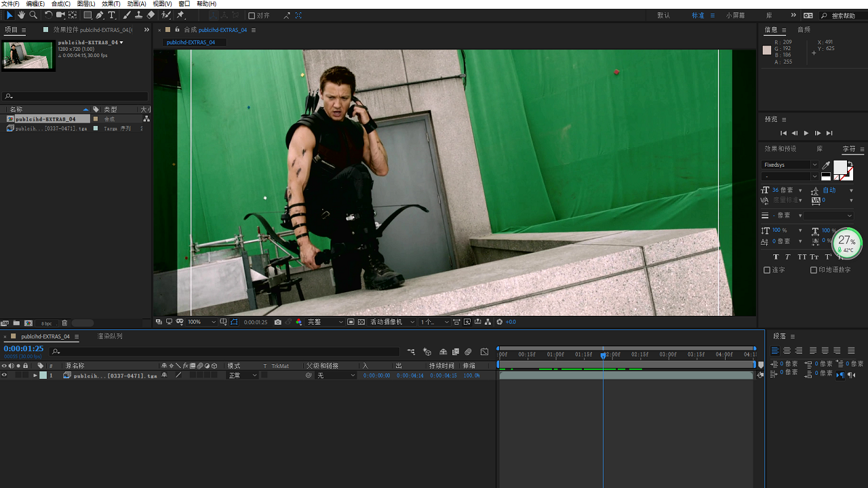Open the 100% magnification dropdown
This screenshot has width=868, height=488.
coord(201,322)
